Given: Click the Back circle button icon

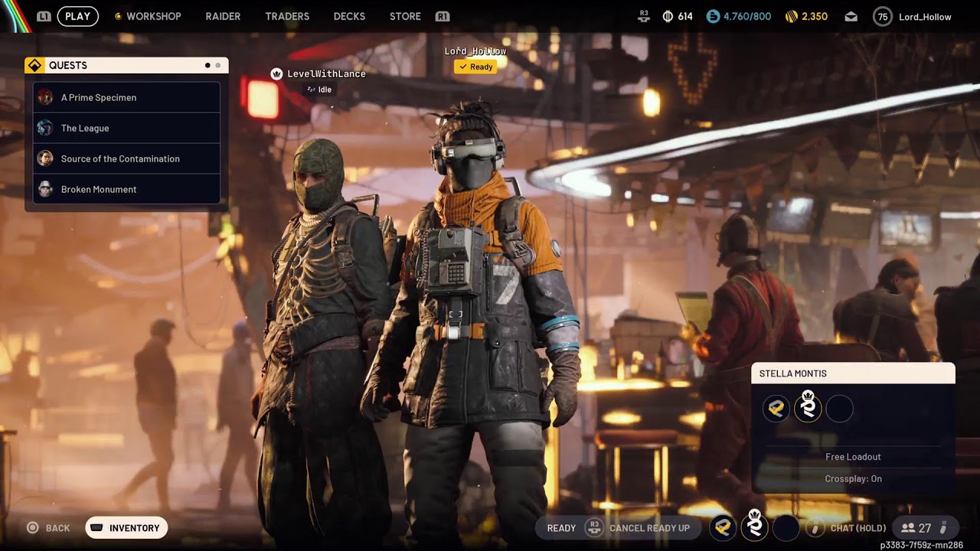Looking at the screenshot, I should tap(32, 527).
